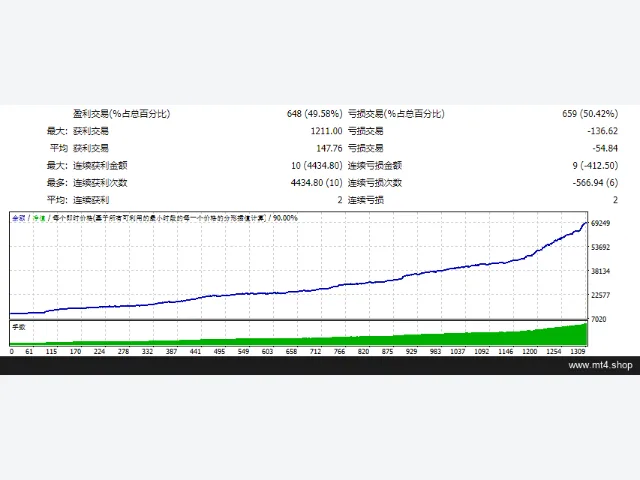Select the value 10 (4434.80)

pyautogui.click(x=316, y=165)
